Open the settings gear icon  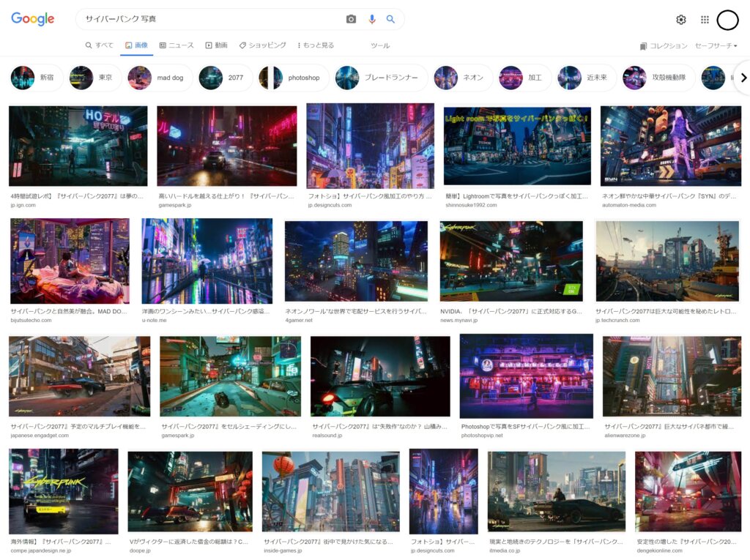680,20
